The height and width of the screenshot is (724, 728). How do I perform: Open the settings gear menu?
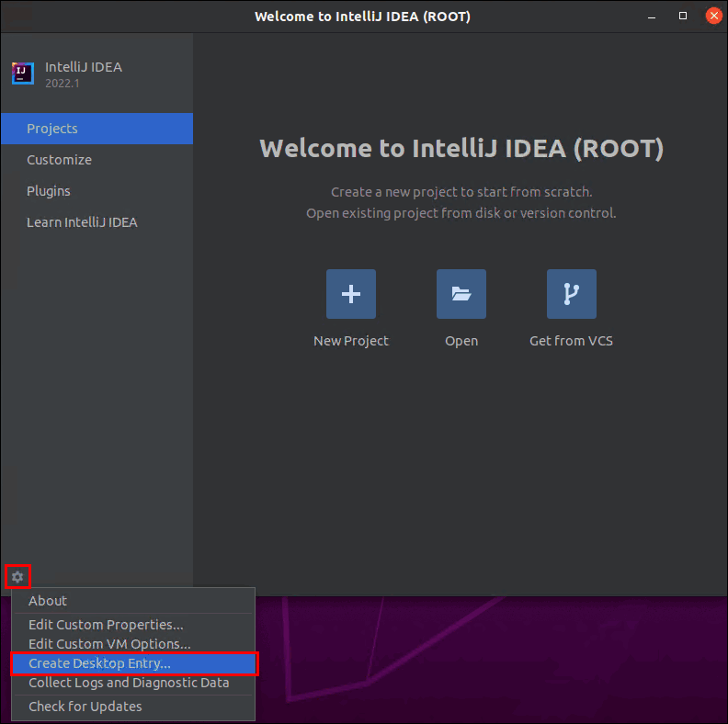pyautogui.click(x=17, y=577)
